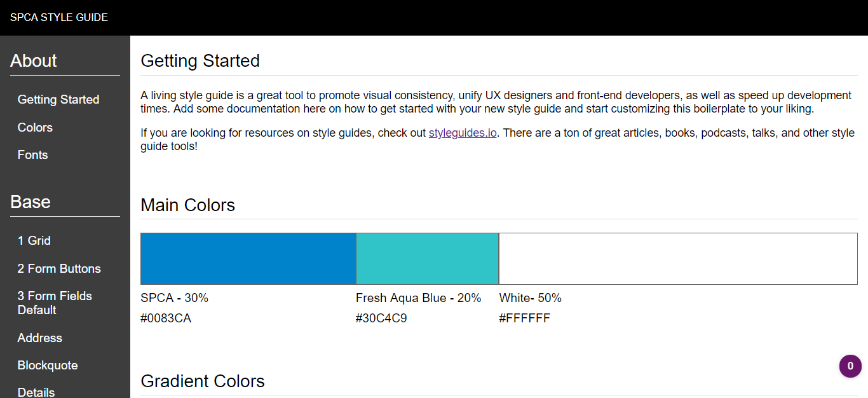
Task: Click the Base sidebar heading
Action: (31, 202)
